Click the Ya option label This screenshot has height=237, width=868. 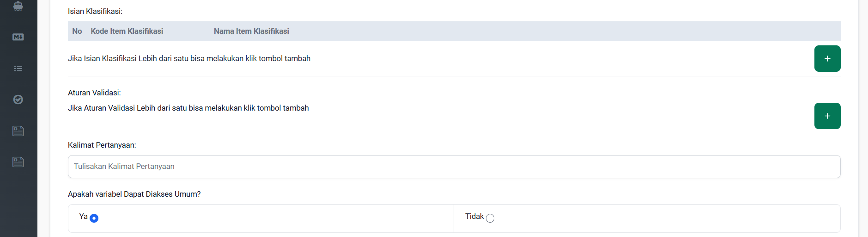pyautogui.click(x=83, y=216)
